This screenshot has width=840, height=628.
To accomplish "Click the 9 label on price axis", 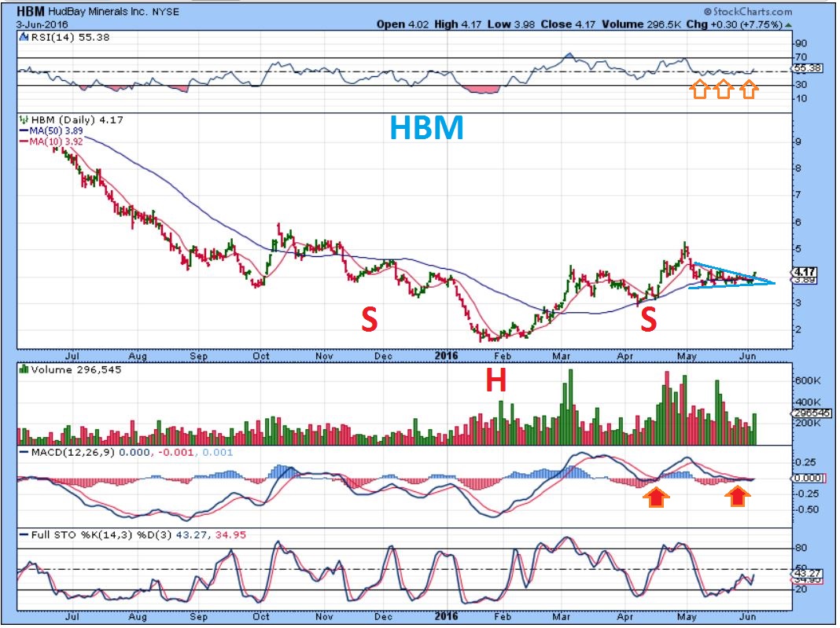I will tap(798, 142).
